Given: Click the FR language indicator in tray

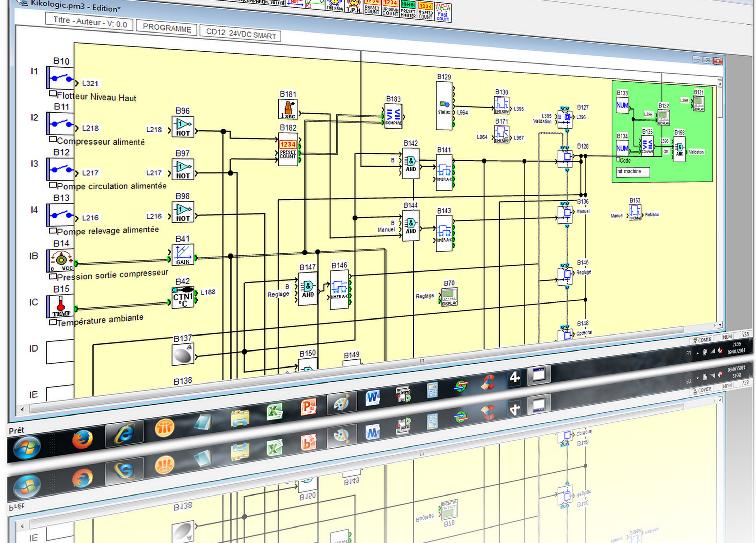Looking at the screenshot, I should point(689,353).
